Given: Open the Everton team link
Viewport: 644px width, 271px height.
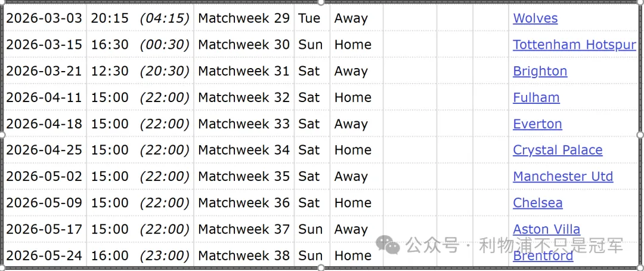Looking at the screenshot, I should point(537,124).
